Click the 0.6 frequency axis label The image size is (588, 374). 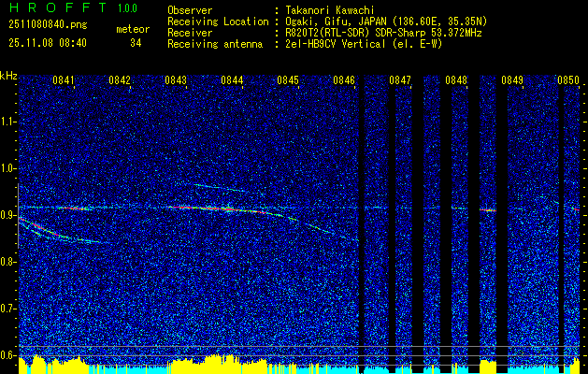(7, 355)
